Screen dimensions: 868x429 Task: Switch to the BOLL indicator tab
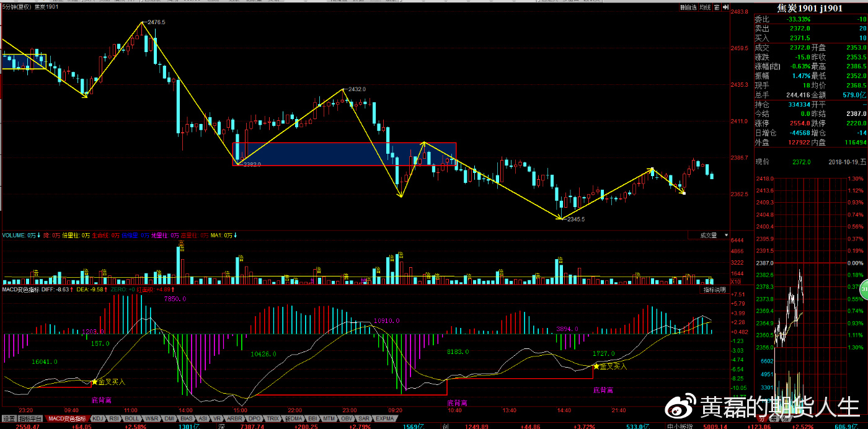point(133,418)
